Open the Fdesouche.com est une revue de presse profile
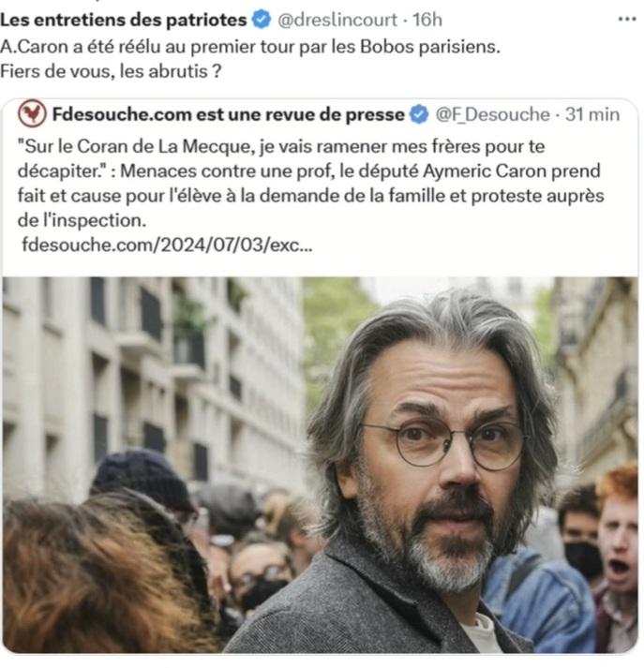Screen dimensions: 644x668 click(229, 114)
